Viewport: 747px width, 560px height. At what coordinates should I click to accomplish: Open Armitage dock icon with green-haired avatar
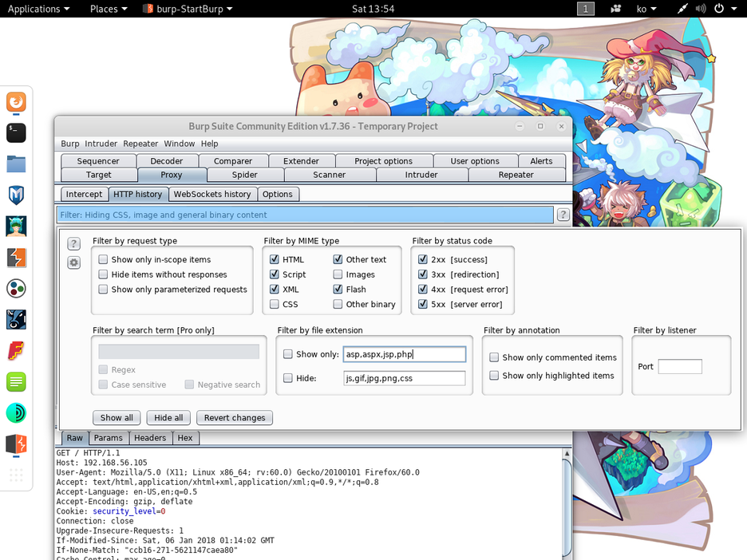coord(16,227)
